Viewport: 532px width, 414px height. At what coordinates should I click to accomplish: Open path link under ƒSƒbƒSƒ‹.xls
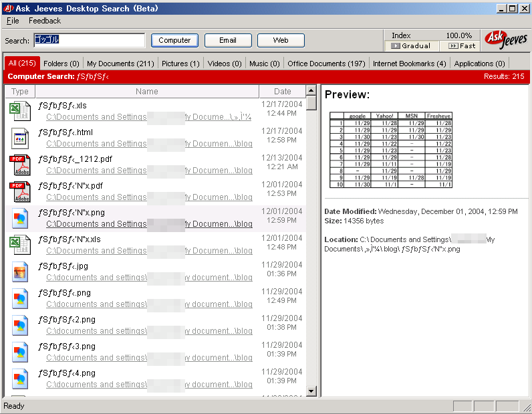149,117
